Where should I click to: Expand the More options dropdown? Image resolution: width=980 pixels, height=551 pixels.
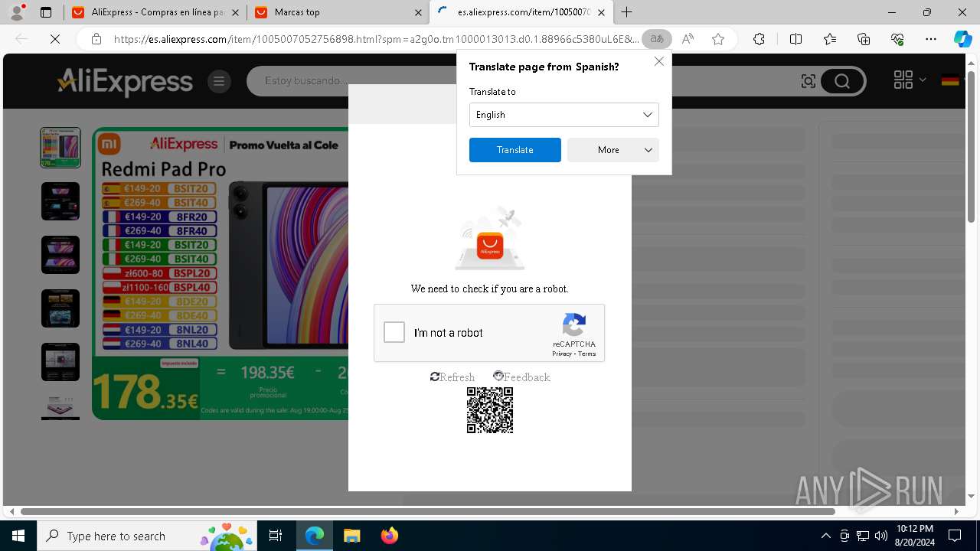point(612,150)
